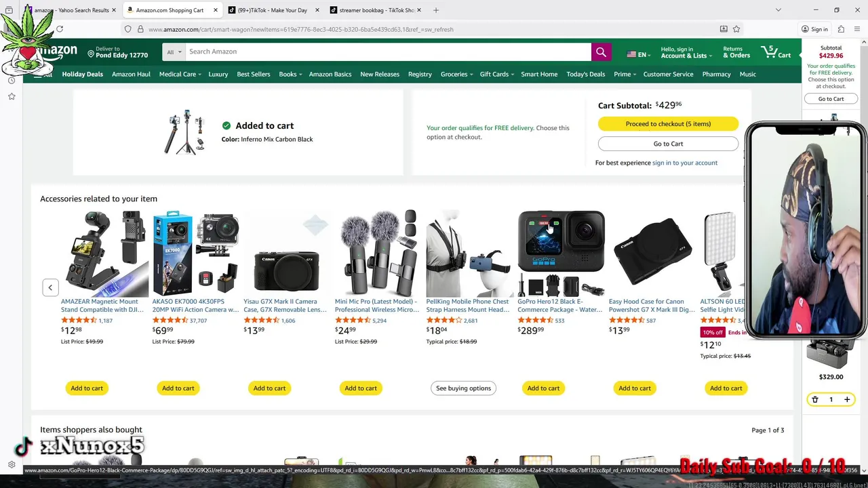Click Go to Cart in right sidebar

(x=831, y=99)
